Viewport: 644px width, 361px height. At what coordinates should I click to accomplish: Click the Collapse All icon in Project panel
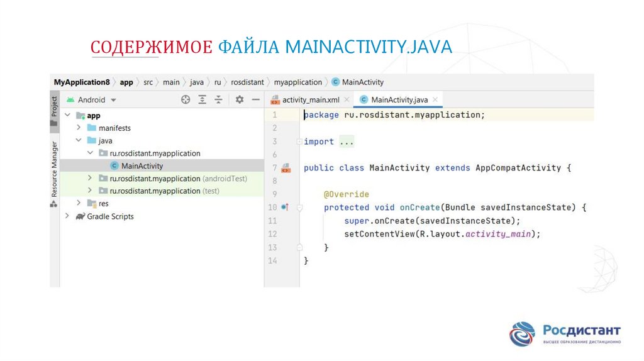[x=218, y=99]
